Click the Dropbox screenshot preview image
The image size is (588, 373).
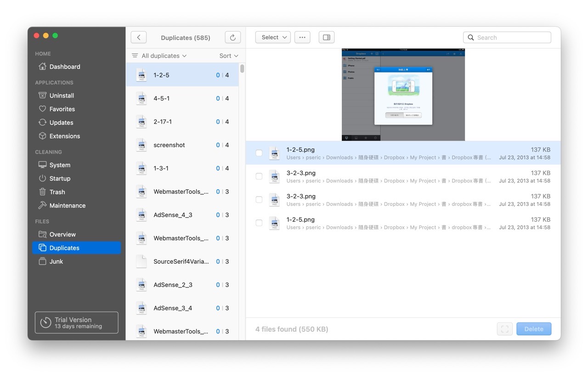[x=403, y=95]
